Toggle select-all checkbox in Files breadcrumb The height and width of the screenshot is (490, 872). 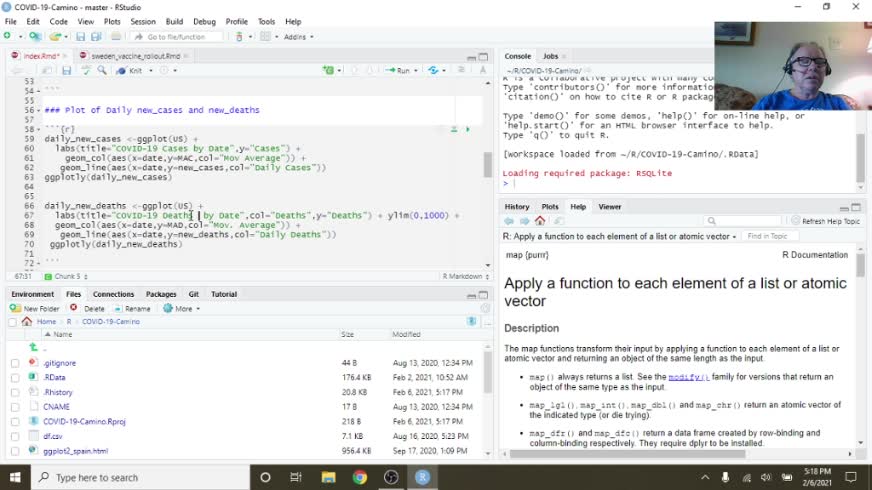pyautogui.click(x=12, y=321)
